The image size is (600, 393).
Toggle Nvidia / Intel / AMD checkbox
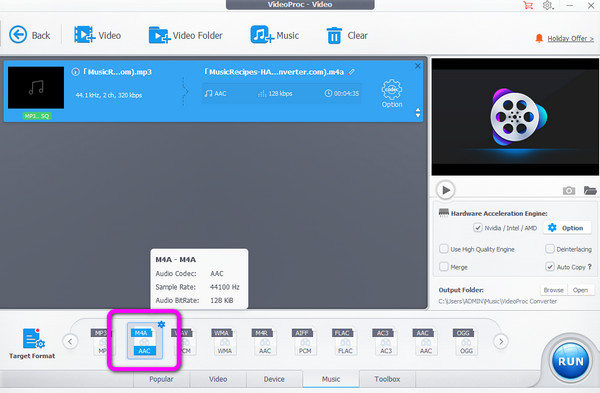coord(478,228)
